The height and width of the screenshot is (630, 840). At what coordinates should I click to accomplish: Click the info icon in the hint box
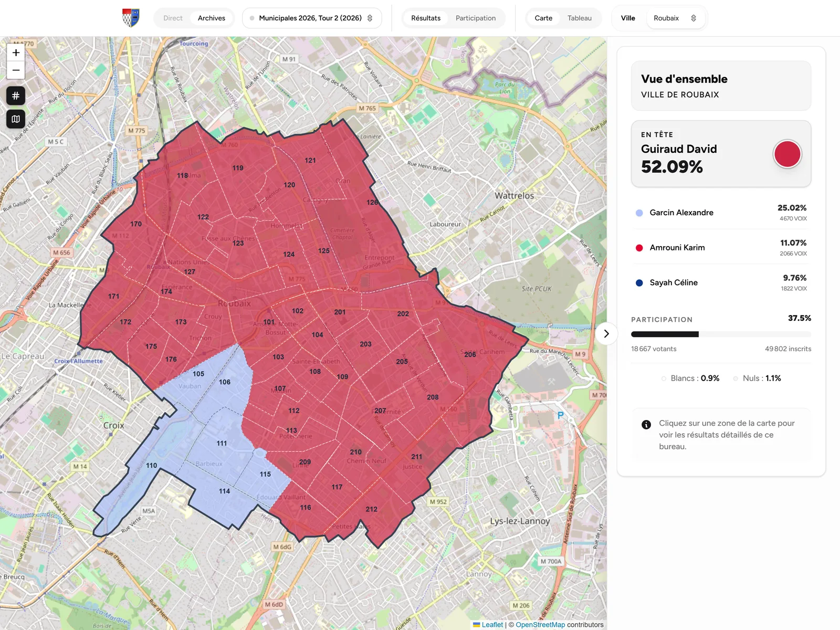[x=646, y=424]
